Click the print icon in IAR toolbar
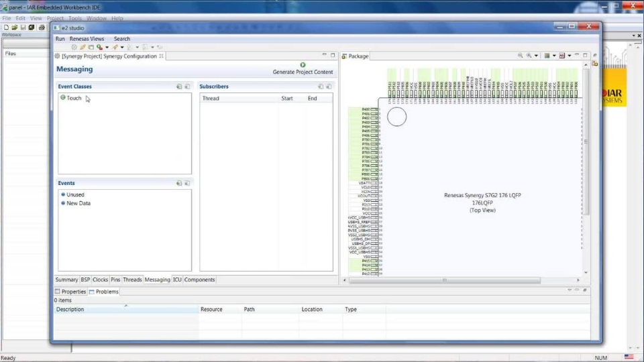The width and height of the screenshot is (644, 362). (x=42, y=27)
